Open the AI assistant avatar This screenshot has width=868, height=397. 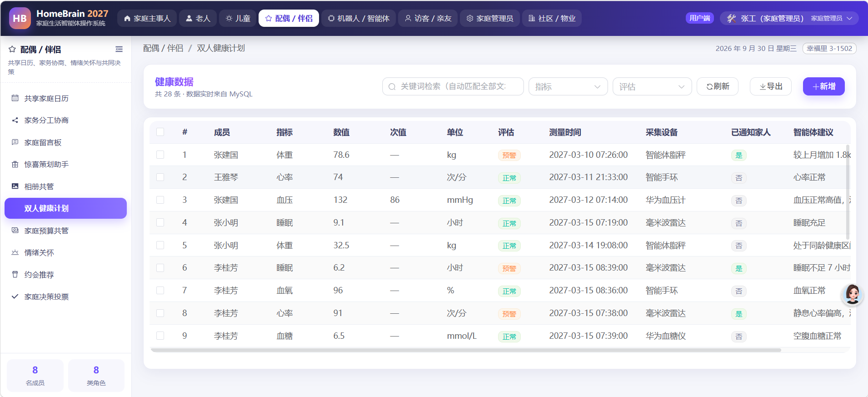tap(852, 294)
